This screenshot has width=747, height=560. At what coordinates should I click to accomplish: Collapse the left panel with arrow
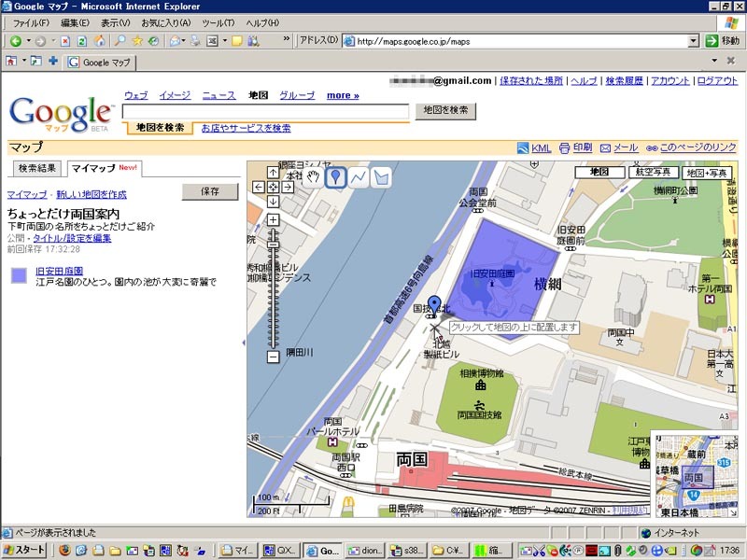[244, 343]
